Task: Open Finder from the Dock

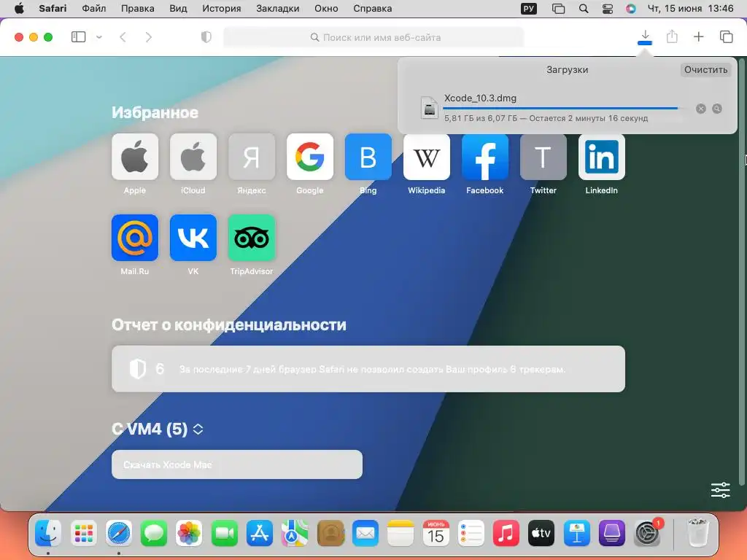Action: click(x=48, y=533)
